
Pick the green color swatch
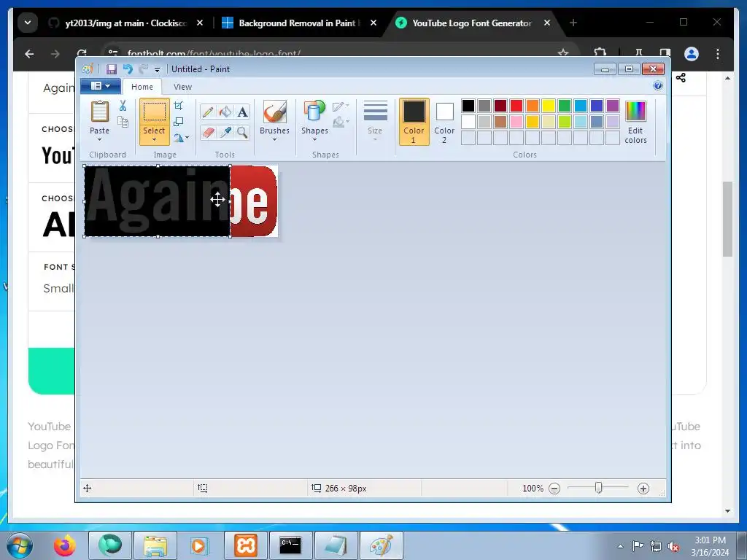coord(565,105)
